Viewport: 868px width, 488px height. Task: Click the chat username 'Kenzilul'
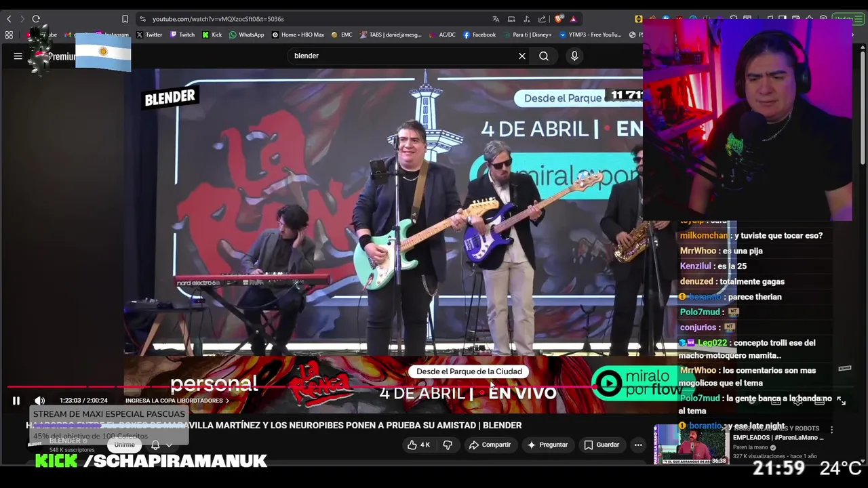click(x=696, y=266)
